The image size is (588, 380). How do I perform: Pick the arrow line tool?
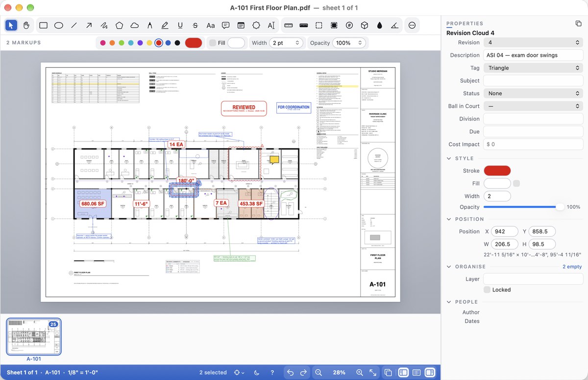(89, 25)
